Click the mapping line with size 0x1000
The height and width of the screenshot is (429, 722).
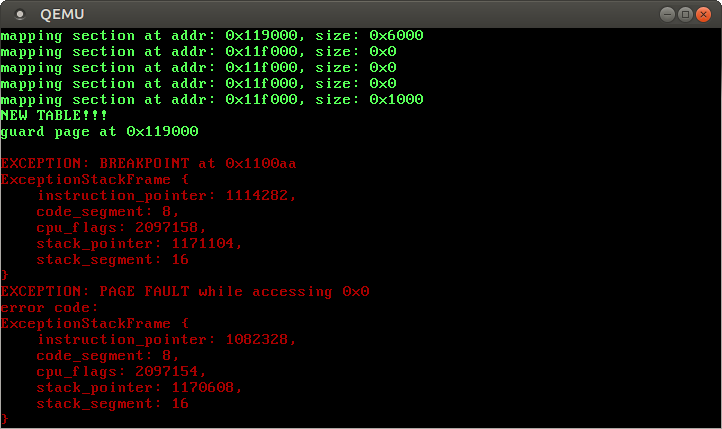click(x=211, y=100)
